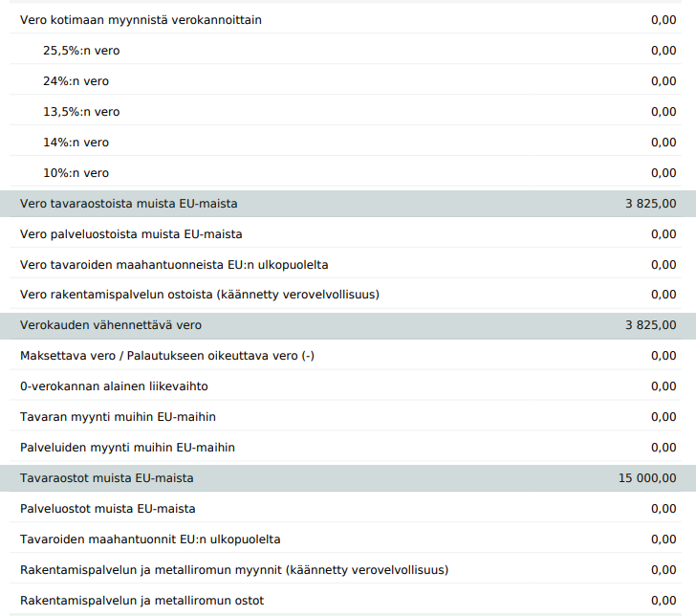Click 'Rakentamispalvelun ja metalliromun ostot' label

point(141,601)
